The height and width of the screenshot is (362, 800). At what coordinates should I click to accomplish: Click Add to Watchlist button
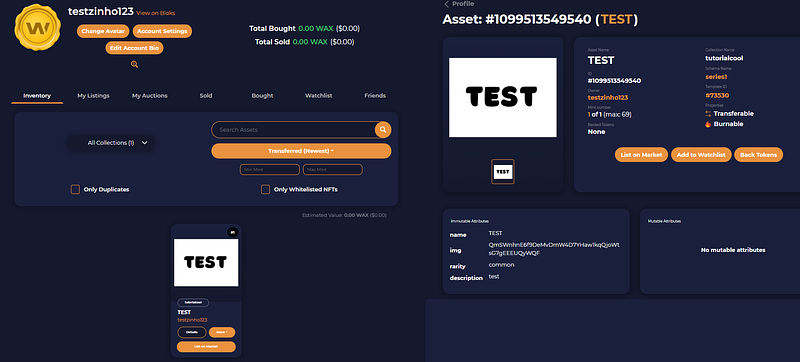pos(701,155)
